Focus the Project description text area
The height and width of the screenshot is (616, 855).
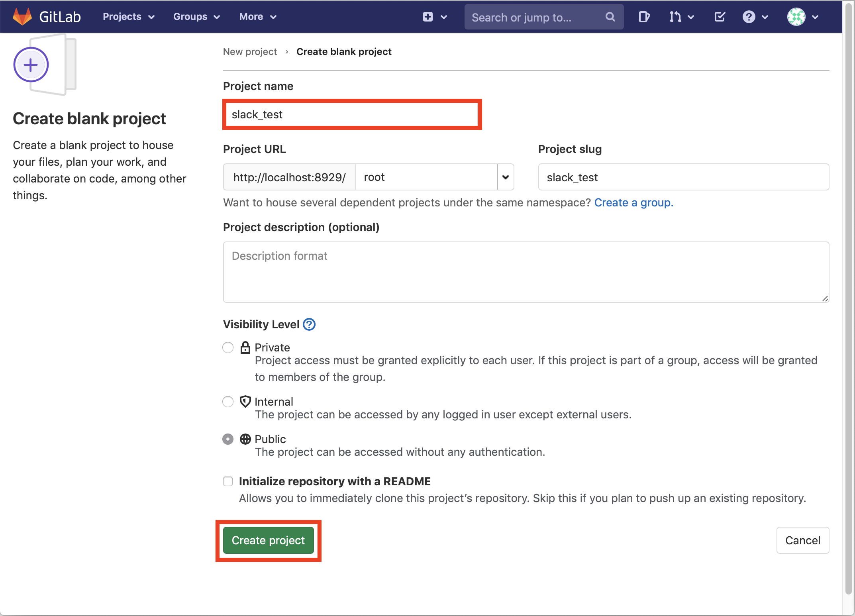coord(526,272)
